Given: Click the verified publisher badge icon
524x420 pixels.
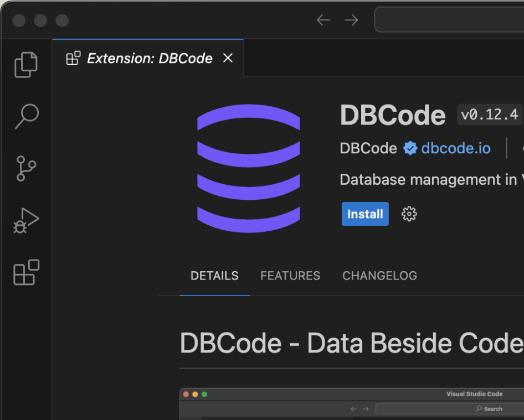Looking at the screenshot, I should click(x=410, y=148).
